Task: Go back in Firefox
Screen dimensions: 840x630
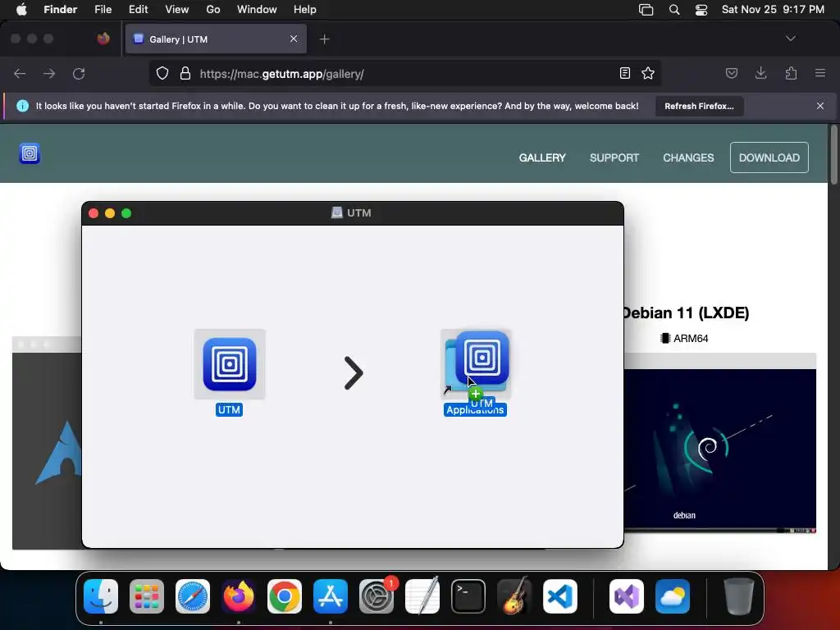Action: 20,73
